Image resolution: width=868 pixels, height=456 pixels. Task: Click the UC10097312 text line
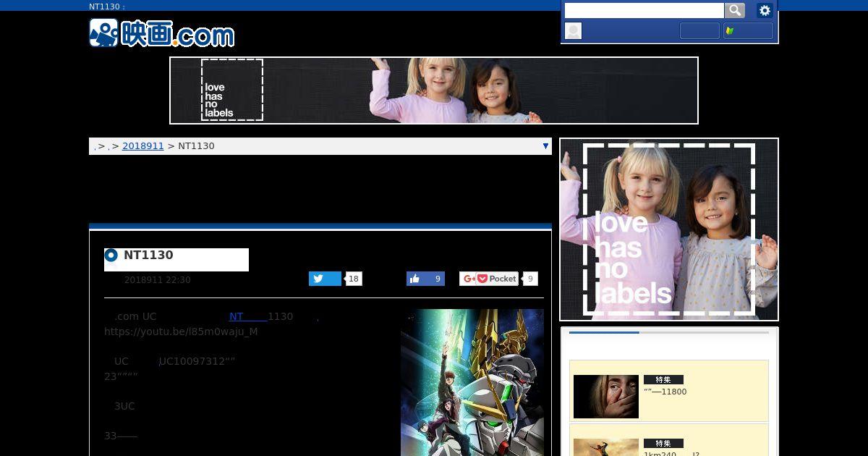(197, 361)
